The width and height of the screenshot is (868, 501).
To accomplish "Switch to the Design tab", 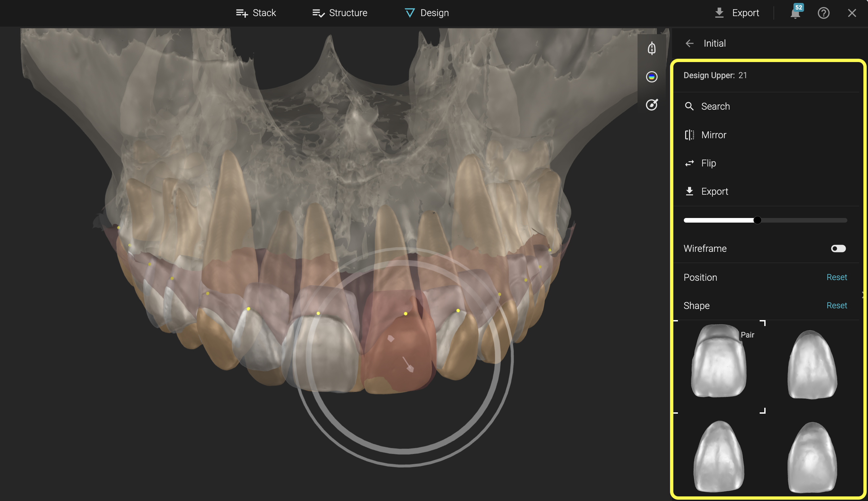I will (x=426, y=13).
